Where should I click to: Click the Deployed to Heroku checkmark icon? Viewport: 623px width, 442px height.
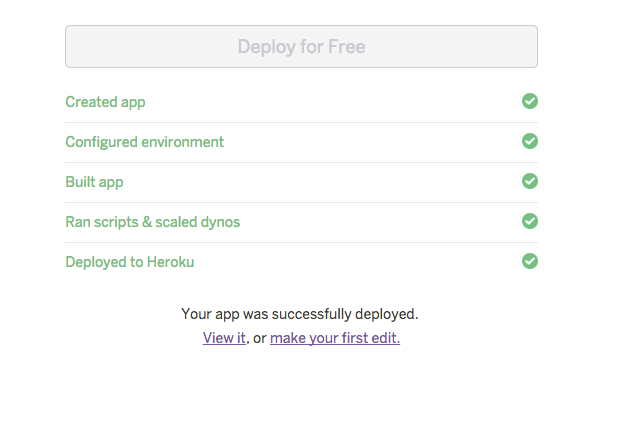[x=530, y=261]
